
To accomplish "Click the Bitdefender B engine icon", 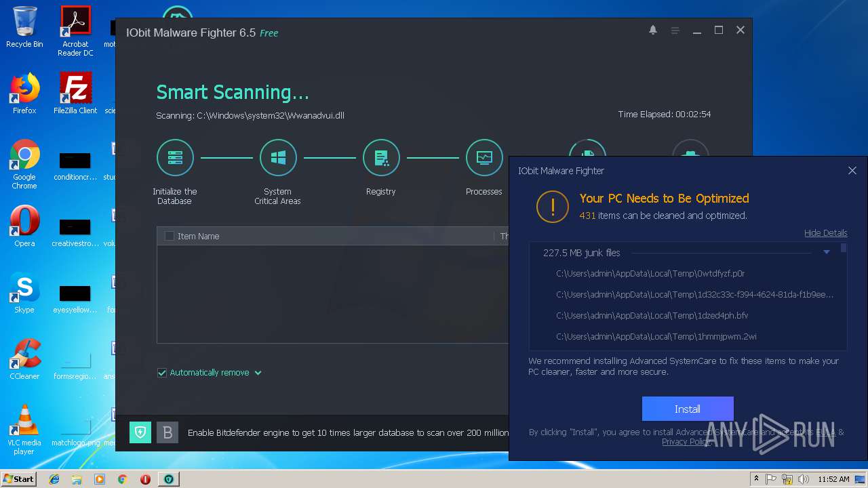I will (167, 432).
